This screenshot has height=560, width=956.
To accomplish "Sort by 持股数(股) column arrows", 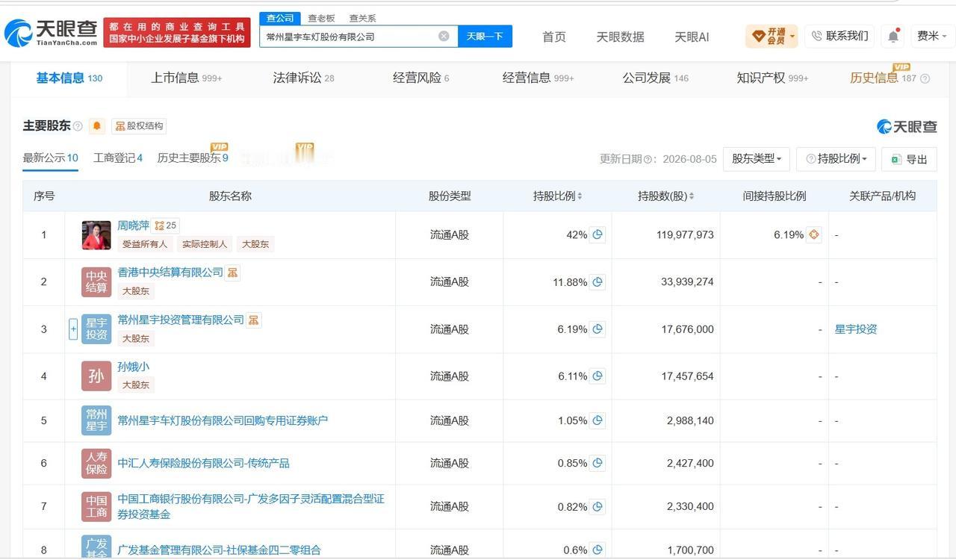I will coord(692,196).
